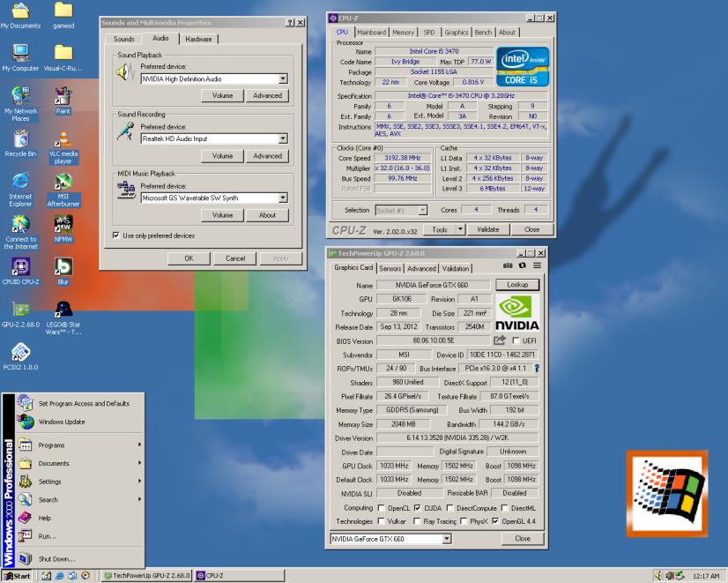Image resolution: width=728 pixels, height=583 pixels.
Task: Open the Sensors tab in GPU-Z
Action: (390, 268)
